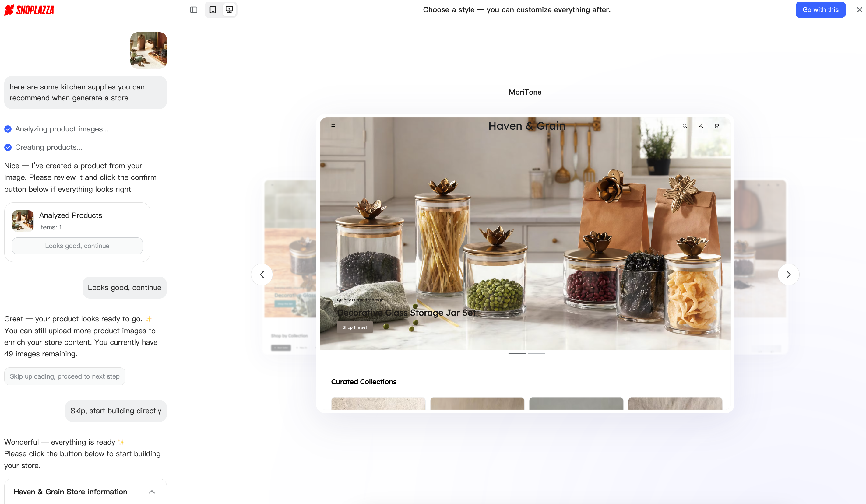Image resolution: width=866 pixels, height=504 pixels.
Task: Click Analyzing product images status check
Action: click(8, 129)
